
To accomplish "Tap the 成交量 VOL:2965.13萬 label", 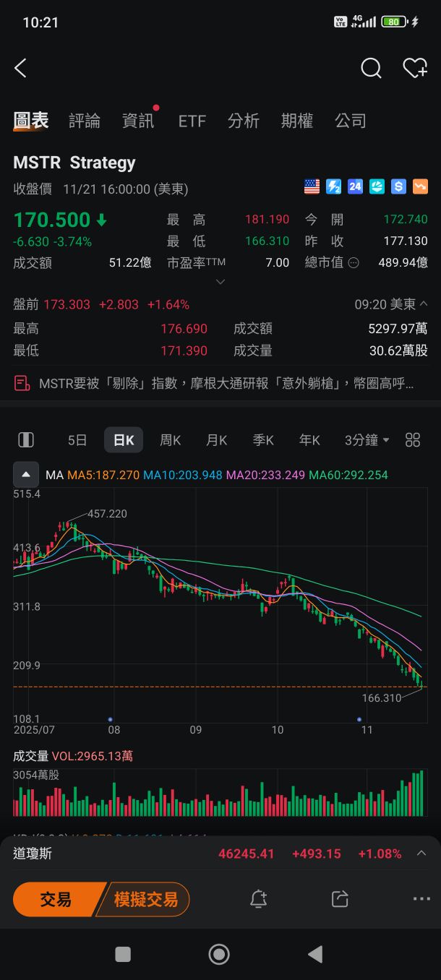I will (73, 756).
